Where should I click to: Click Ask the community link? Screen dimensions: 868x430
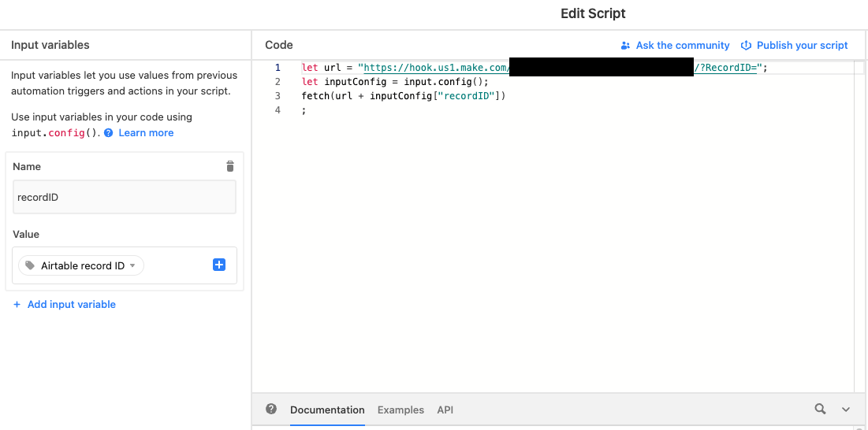click(683, 46)
